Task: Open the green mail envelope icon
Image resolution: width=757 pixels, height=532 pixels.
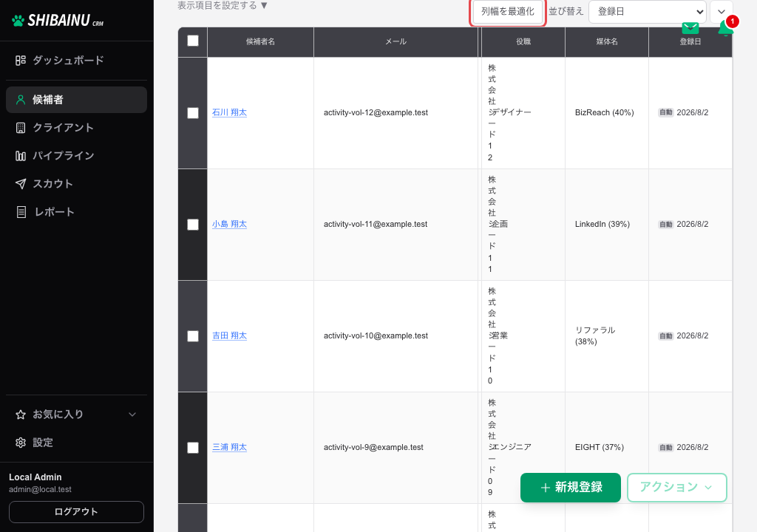Action: click(690, 28)
